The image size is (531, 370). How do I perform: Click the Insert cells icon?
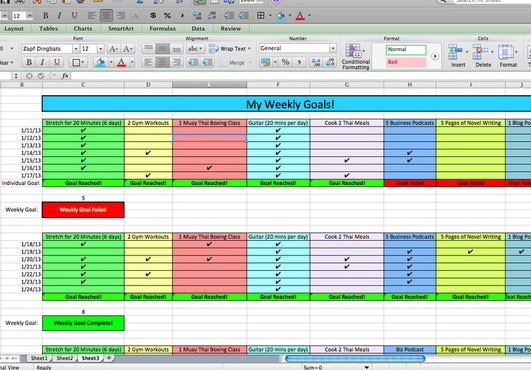point(455,52)
